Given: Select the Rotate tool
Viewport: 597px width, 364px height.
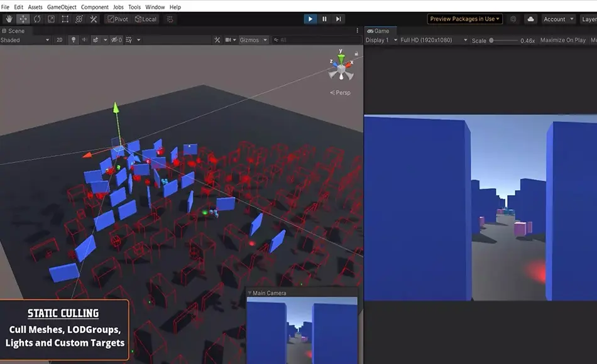Looking at the screenshot, I should coord(36,19).
